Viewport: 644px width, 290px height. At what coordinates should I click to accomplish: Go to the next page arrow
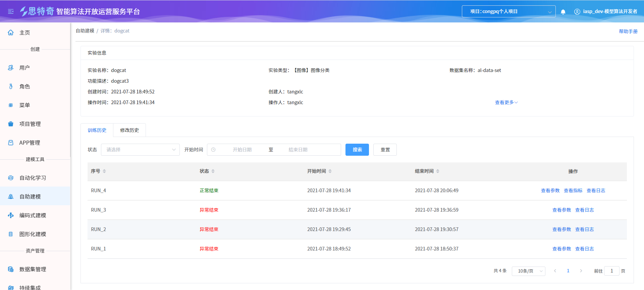coord(581,271)
